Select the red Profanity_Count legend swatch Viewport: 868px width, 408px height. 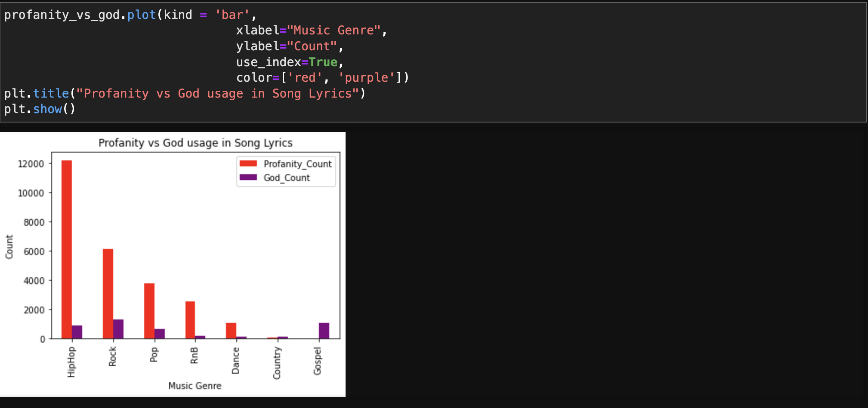click(x=248, y=164)
